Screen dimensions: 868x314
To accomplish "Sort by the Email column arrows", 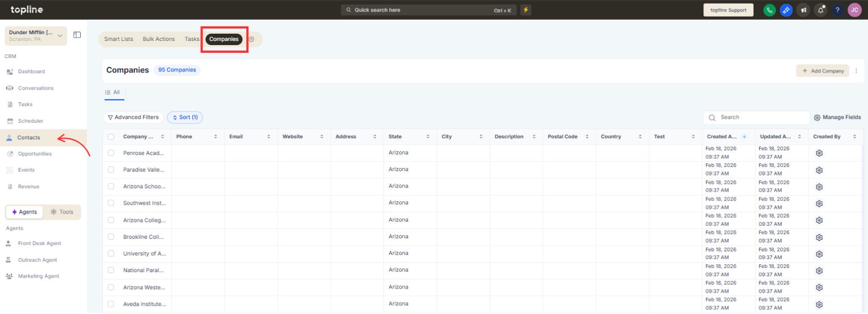I will [269, 137].
